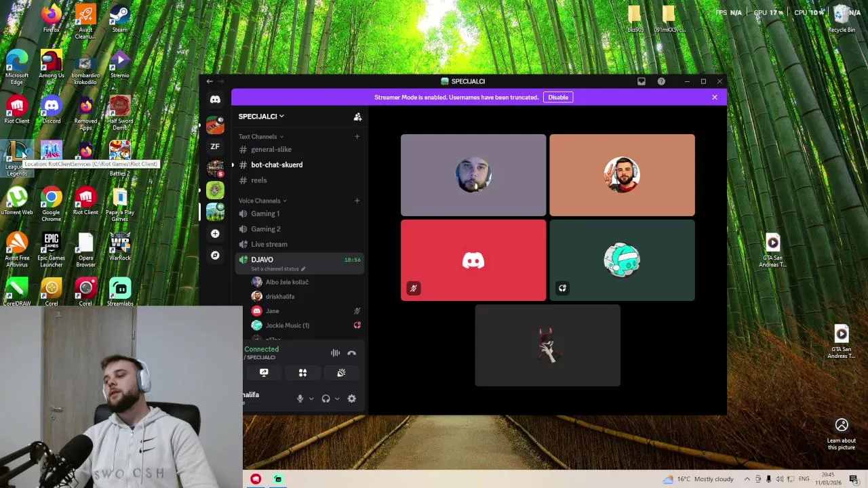Select Epic Games Launcher desktop shortcut
This screenshot has height=488, width=868.
(x=51, y=249)
